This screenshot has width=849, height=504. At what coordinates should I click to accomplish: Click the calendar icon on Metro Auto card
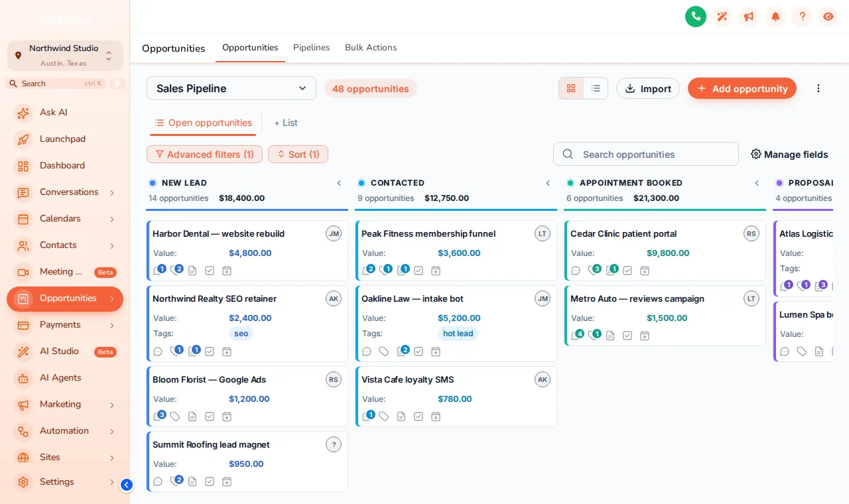pyautogui.click(x=645, y=336)
